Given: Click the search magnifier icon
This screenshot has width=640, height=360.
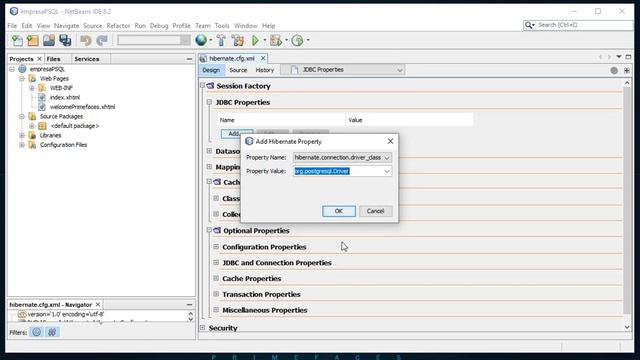Looking at the screenshot, I should tap(529, 25).
